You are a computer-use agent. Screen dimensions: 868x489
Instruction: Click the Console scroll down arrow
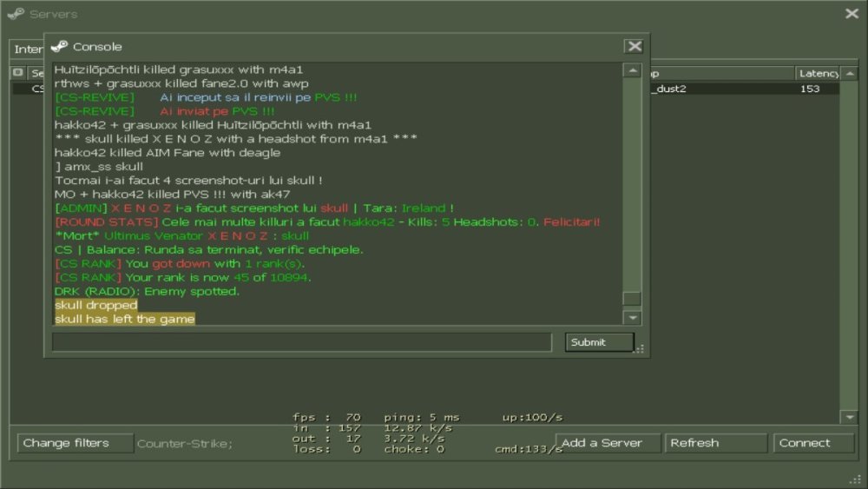click(x=632, y=318)
